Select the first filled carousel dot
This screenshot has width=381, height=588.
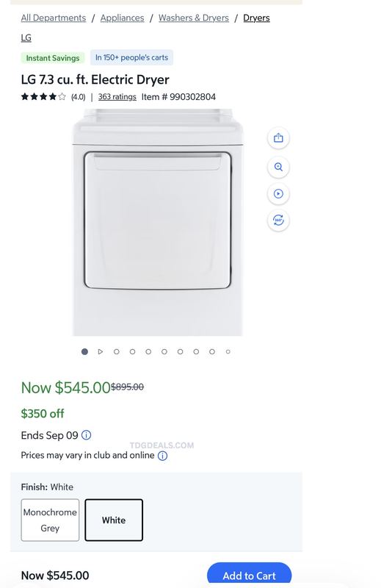84,352
